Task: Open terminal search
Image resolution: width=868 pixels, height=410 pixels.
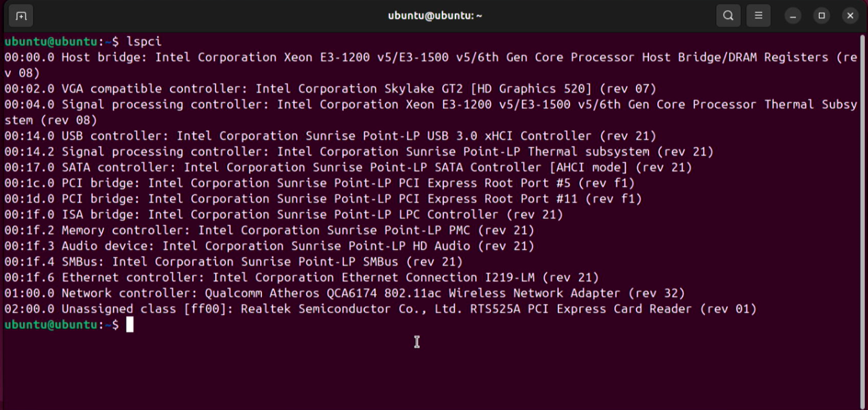Action: (x=728, y=16)
